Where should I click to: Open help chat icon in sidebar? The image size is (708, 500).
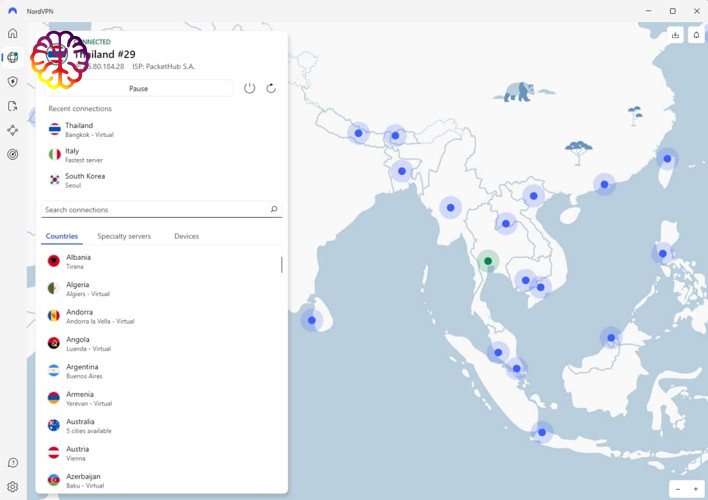[x=13, y=463]
